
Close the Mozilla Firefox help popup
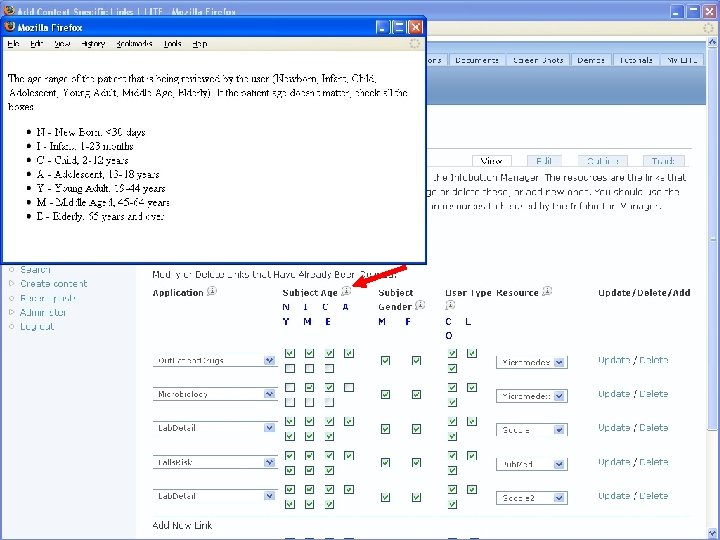[415, 28]
